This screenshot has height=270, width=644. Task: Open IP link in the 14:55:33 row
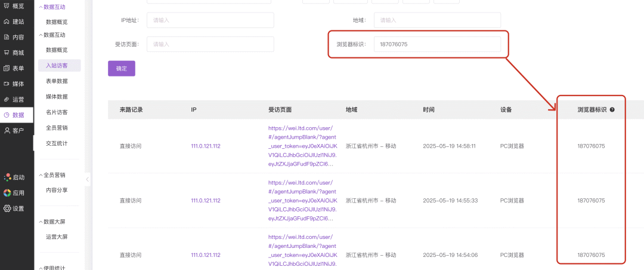pyautogui.click(x=206, y=201)
